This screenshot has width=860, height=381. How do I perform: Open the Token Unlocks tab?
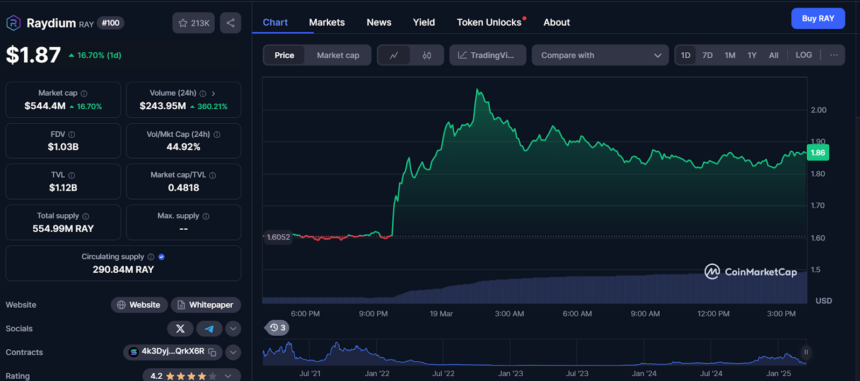[x=489, y=22]
